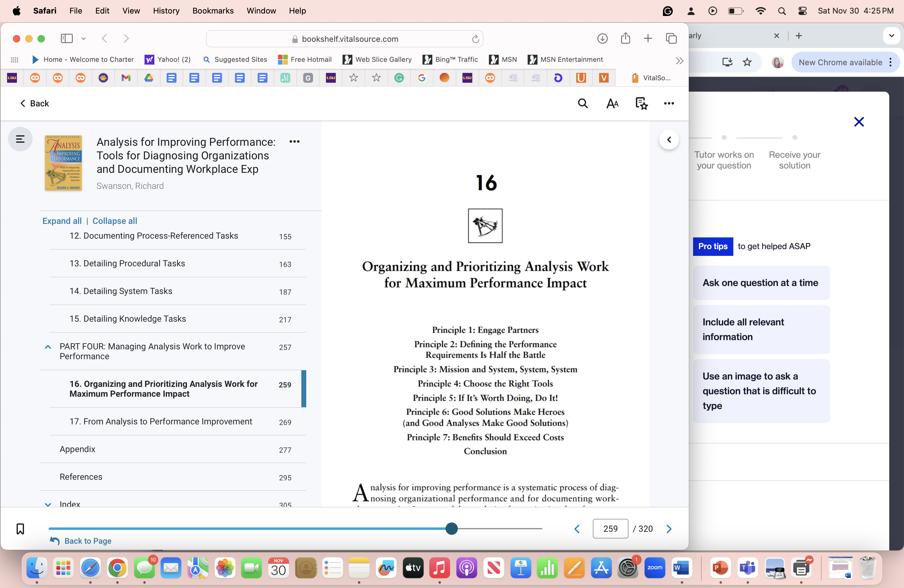904x588 pixels.
Task: Click the Safari share icon
Action: click(626, 38)
